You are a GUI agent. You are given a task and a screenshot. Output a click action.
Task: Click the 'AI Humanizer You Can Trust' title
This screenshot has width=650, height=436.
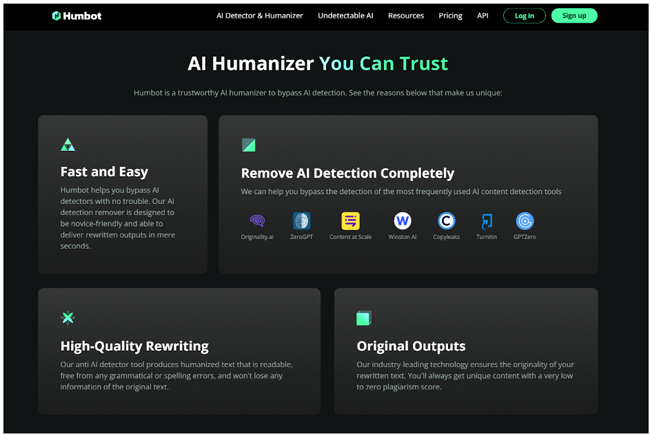(318, 64)
